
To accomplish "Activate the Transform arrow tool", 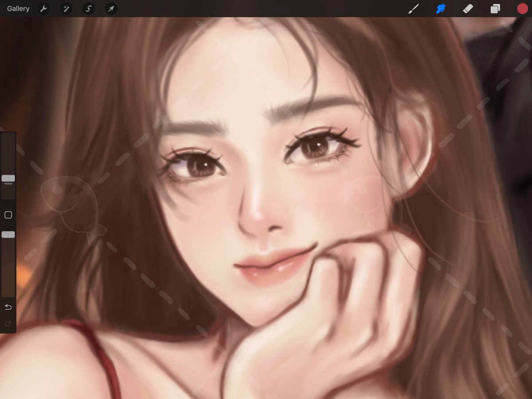I will [111, 8].
